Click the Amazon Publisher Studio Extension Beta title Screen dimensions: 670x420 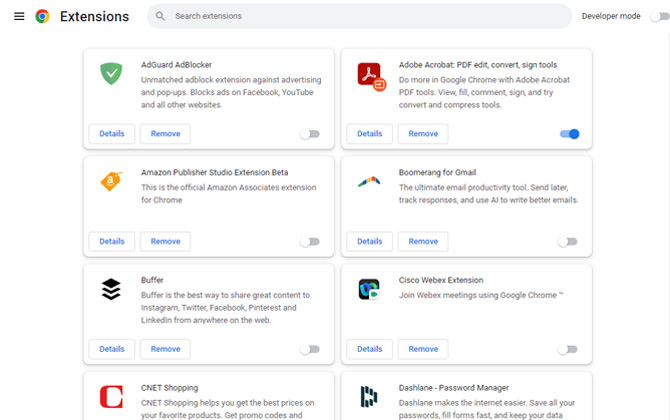[x=215, y=173]
